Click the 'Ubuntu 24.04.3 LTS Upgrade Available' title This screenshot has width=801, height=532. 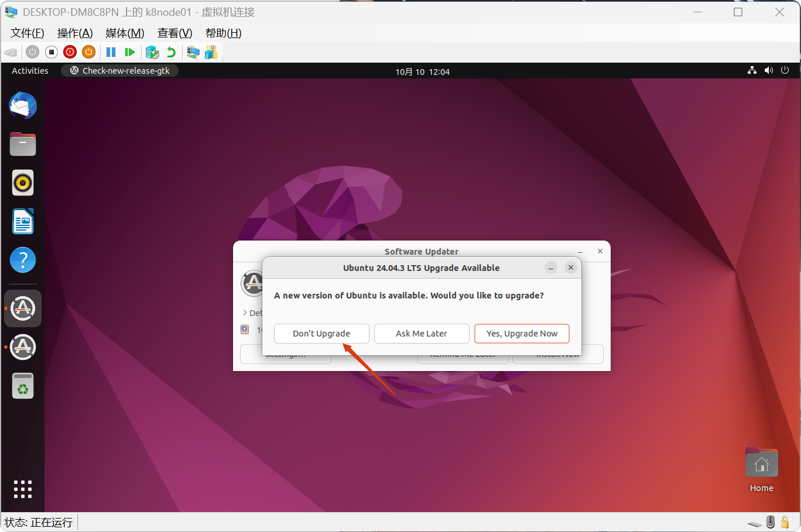click(x=421, y=268)
